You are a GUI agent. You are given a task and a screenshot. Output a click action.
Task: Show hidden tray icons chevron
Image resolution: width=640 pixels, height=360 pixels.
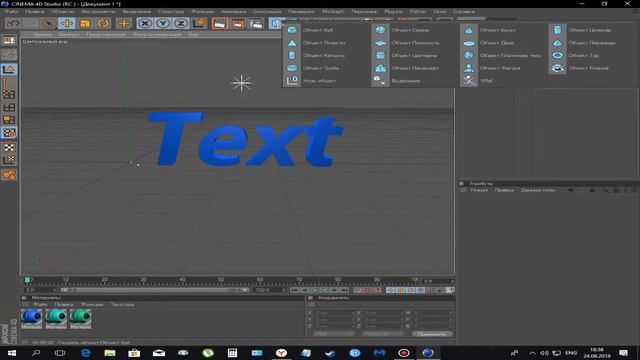coord(532,353)
